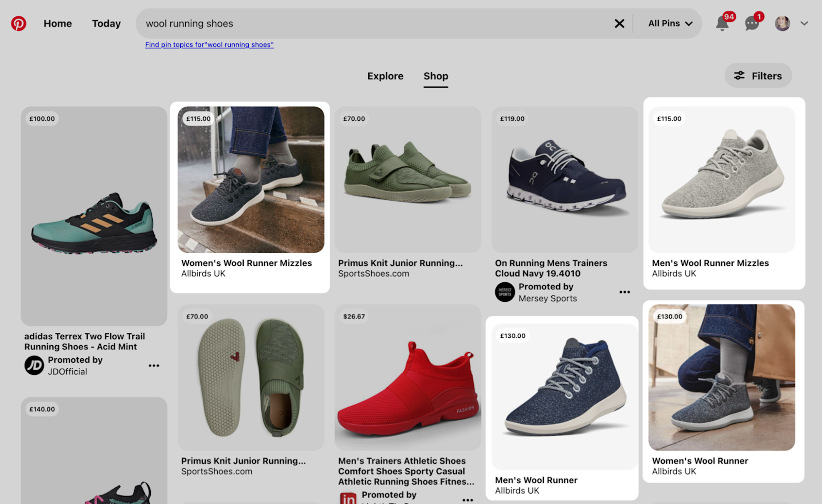Switch to the Explore tab
This screenshot has width=822, height=504.
(x=385, y=76)
